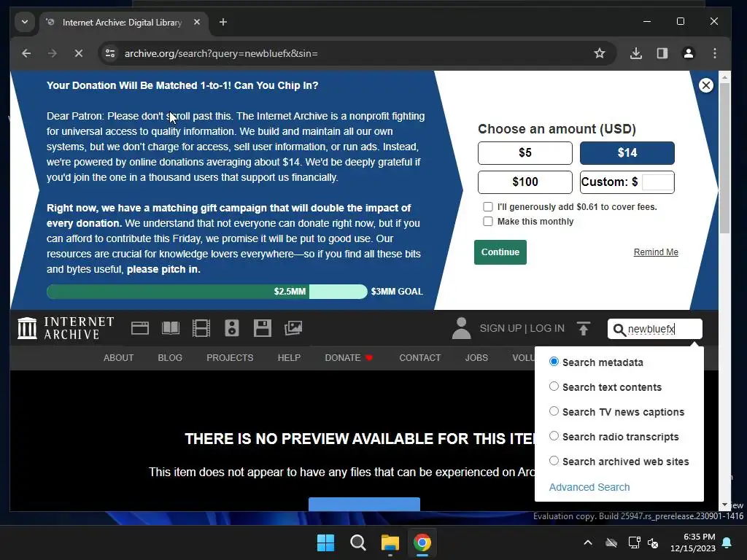Select Search archived web sites option

point(554,461)
